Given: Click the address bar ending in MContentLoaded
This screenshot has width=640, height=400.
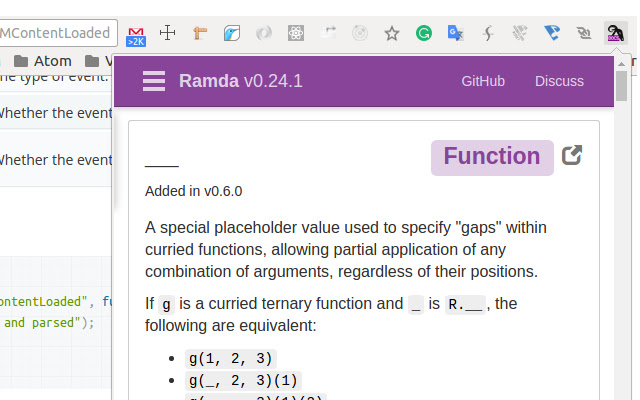Looking at the screenshot, I should [58, 33].
